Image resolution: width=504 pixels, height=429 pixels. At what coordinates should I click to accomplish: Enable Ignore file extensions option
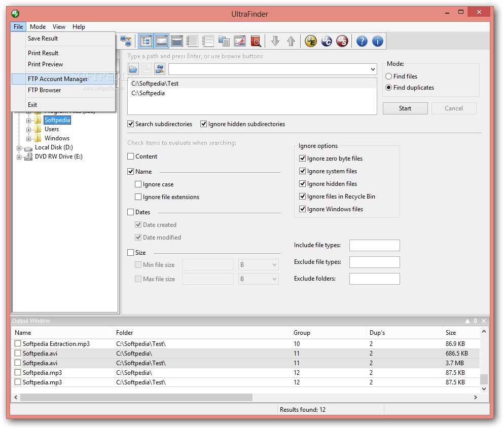coord(138,197)
